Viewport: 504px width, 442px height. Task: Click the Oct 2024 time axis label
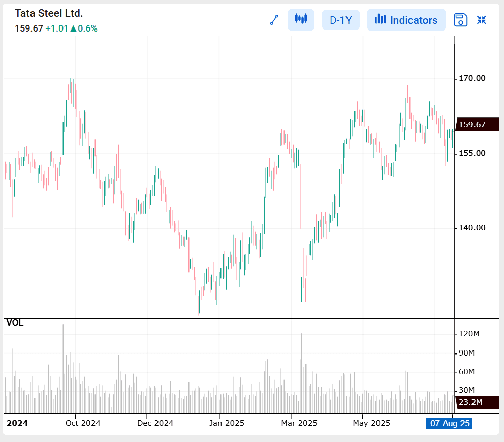point(83,423)
